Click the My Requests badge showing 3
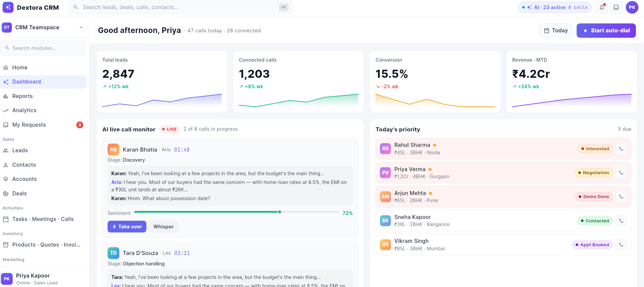Image resolution: width=644 pixels, height=287 pixels. tap(80, 125)
